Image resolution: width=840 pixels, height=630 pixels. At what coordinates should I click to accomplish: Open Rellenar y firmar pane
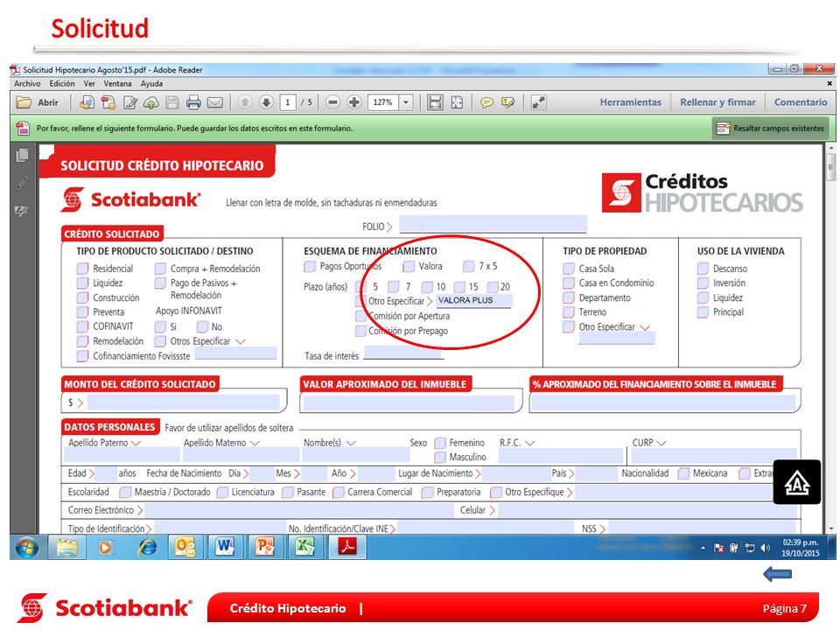(x=717, y=101)
